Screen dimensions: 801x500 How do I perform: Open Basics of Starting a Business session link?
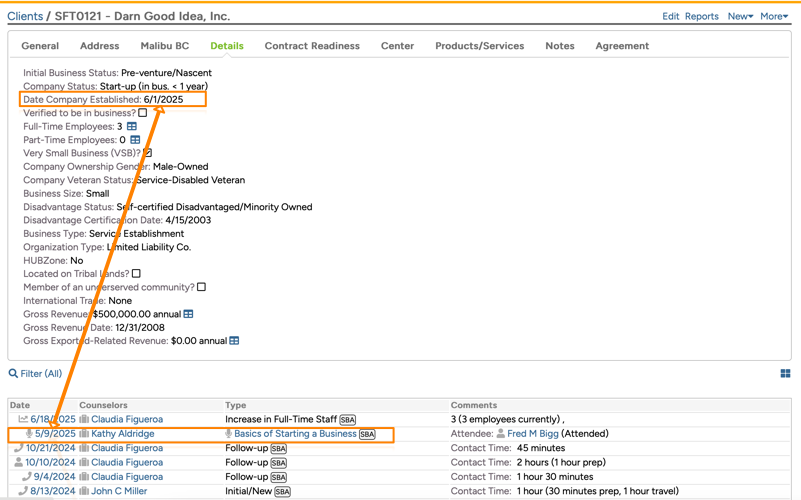click(295, 434)
